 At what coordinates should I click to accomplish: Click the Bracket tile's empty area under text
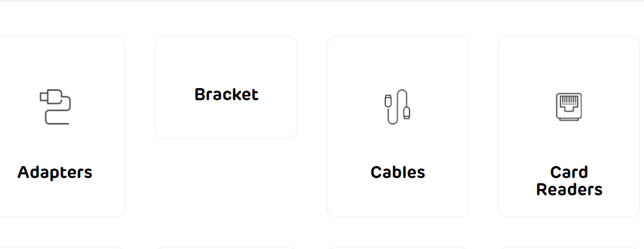pyautogui.click(x=226, y=120)
